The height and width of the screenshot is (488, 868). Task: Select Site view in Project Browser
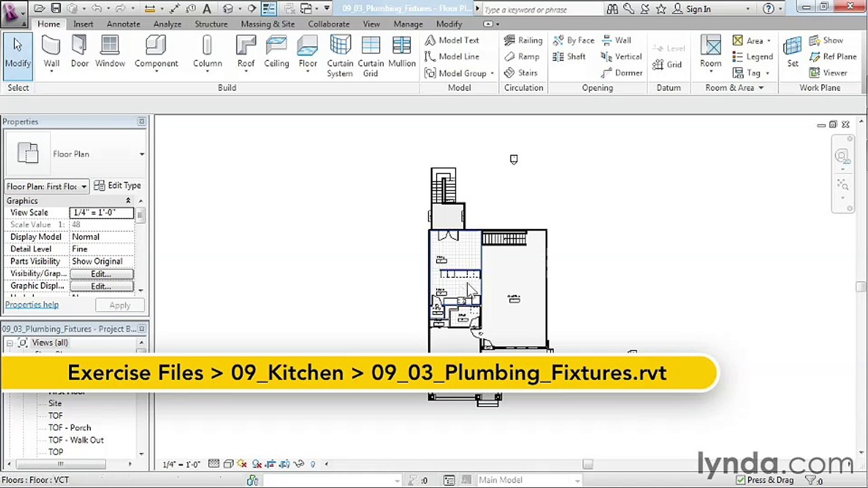tap(55, 403)
